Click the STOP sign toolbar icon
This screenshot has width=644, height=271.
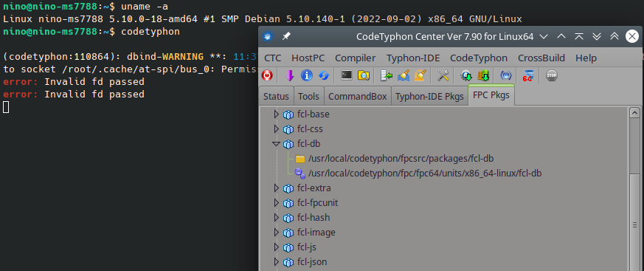coord(552,75)
